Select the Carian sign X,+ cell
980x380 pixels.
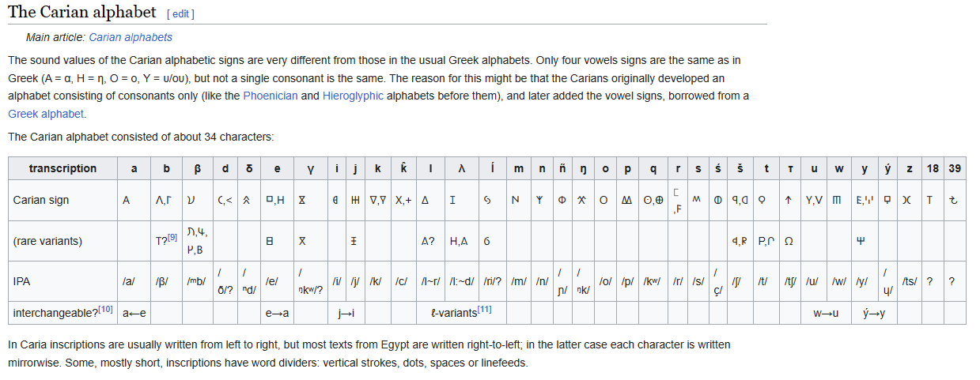[x=403, y=200]
